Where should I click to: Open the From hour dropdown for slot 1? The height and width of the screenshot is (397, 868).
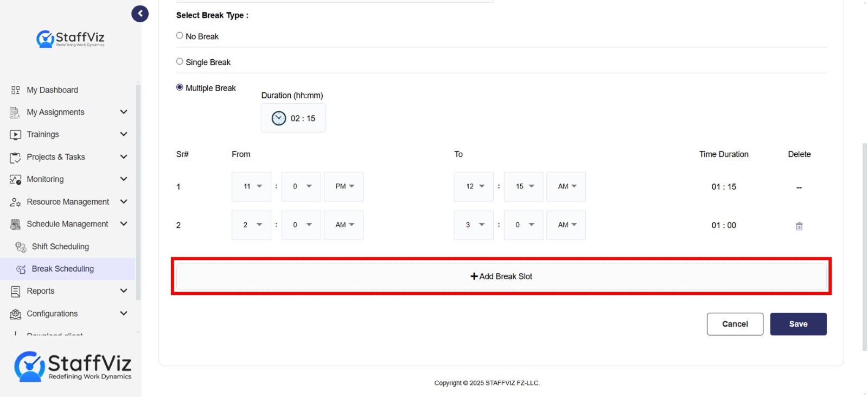pos(251,186)
